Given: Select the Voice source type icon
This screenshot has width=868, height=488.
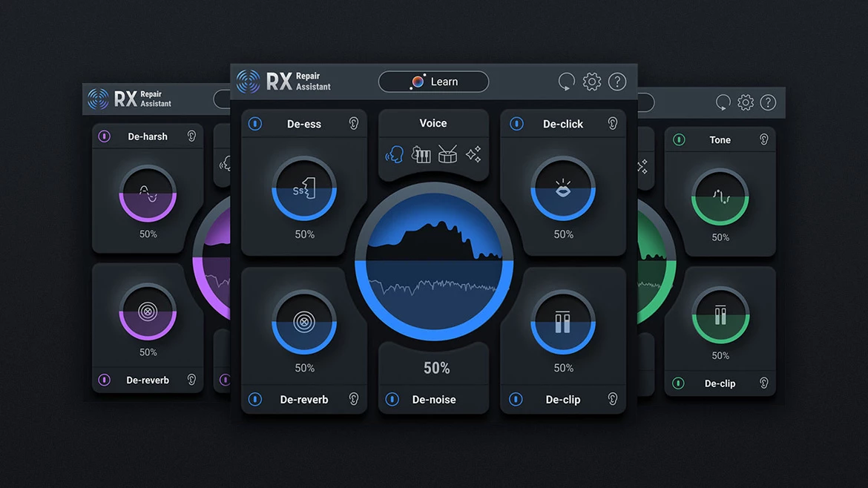Looking at the screenshot, I should tap(394, 154).
